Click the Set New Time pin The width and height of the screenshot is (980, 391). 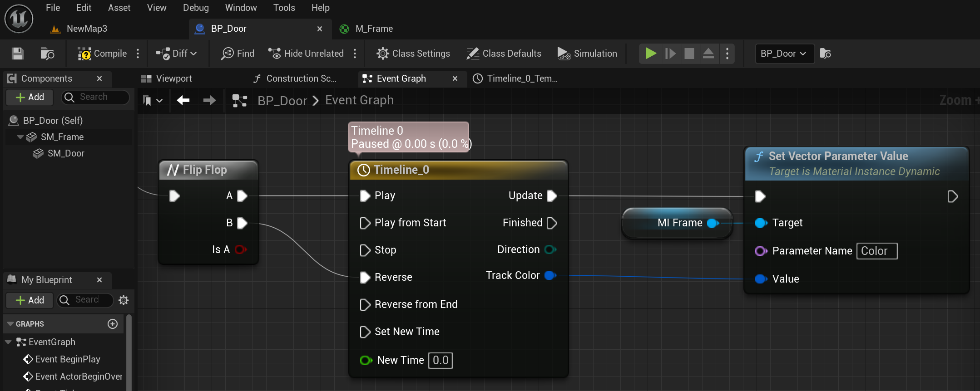click(365, 332)
